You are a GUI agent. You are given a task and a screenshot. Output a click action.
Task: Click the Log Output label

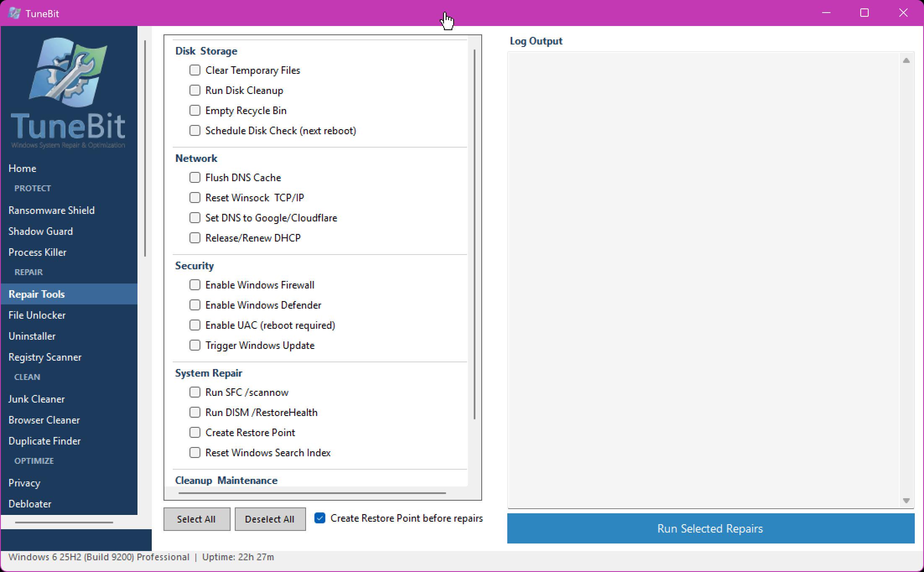coord(536,41)
